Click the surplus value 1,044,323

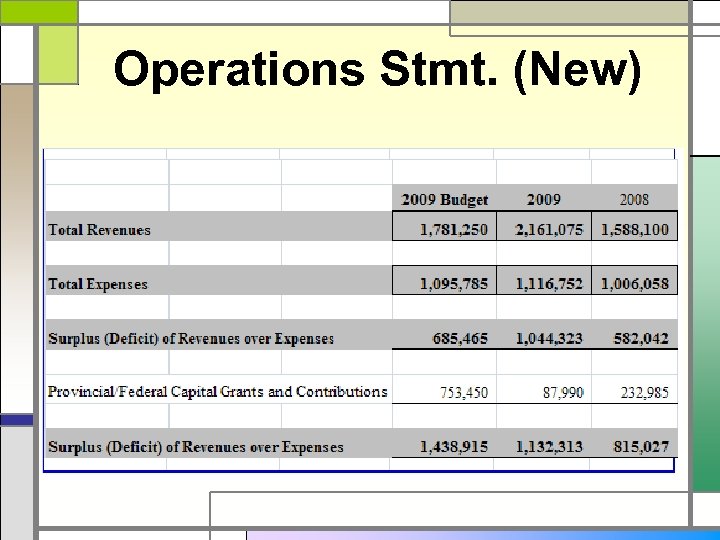coord(549,338)
